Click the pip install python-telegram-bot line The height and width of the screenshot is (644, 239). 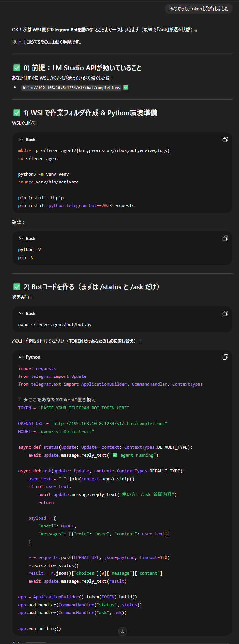76,205
